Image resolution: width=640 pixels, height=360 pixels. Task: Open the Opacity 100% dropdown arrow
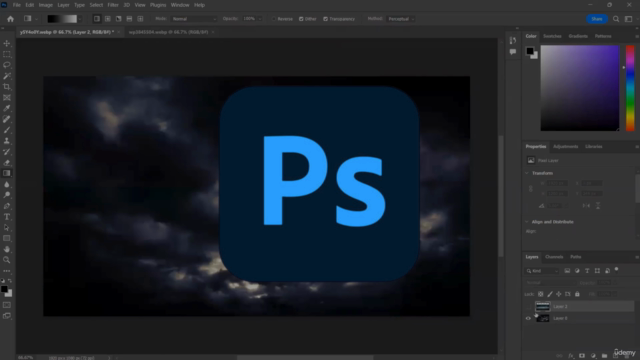[260, 19]
